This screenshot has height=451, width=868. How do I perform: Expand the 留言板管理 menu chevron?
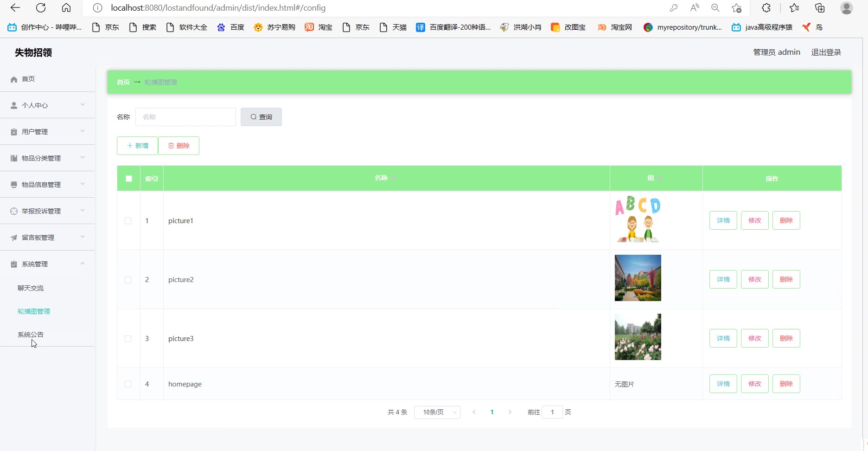83,237
